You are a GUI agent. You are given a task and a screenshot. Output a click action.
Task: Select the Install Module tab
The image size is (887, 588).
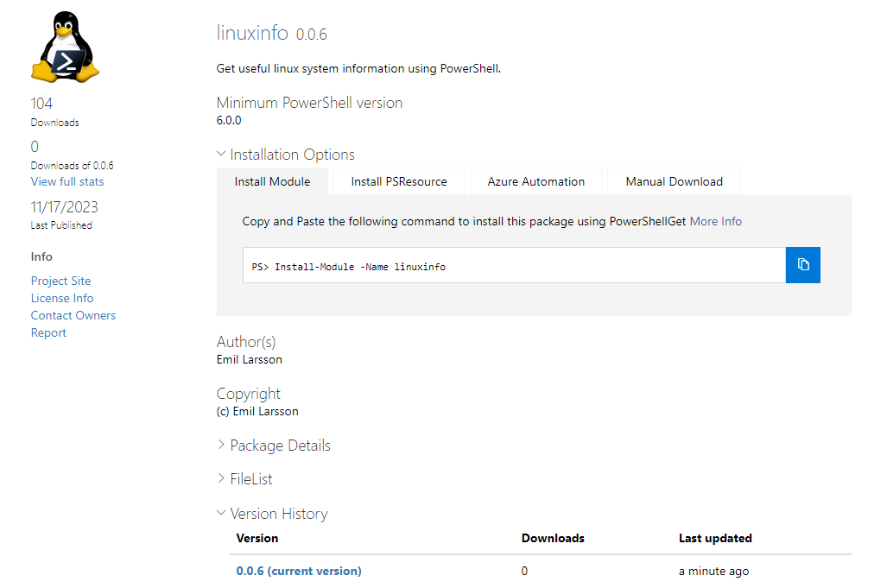click(272, 181)
